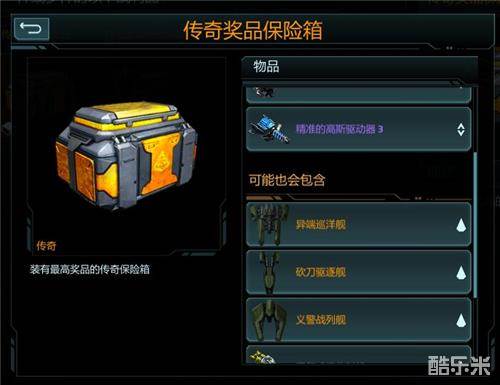Image resolution: width=500 pixels, height=385 pixels.
Task: Click the 可能也会包含 section heading
Action: tap(287, 180)
